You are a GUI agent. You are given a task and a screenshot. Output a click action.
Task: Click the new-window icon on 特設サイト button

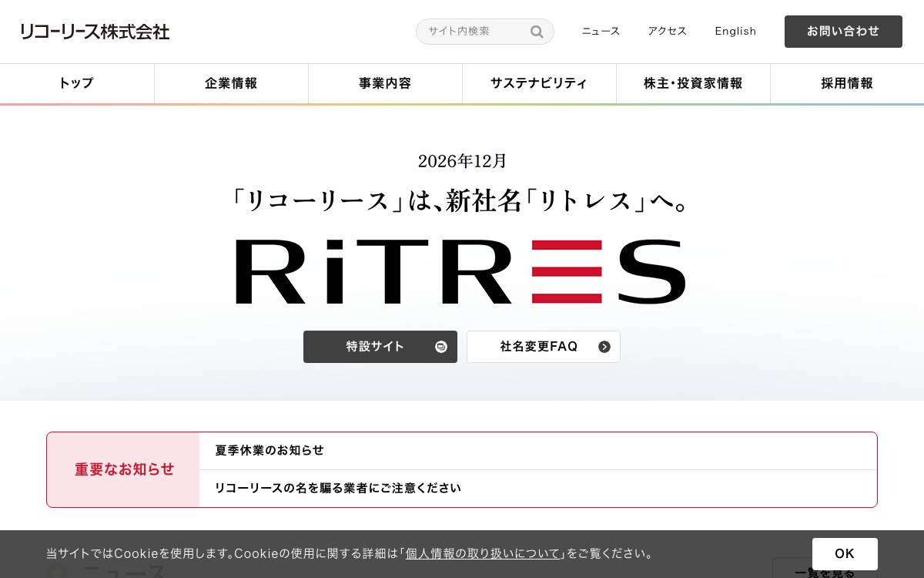click(x=441, y=347)
